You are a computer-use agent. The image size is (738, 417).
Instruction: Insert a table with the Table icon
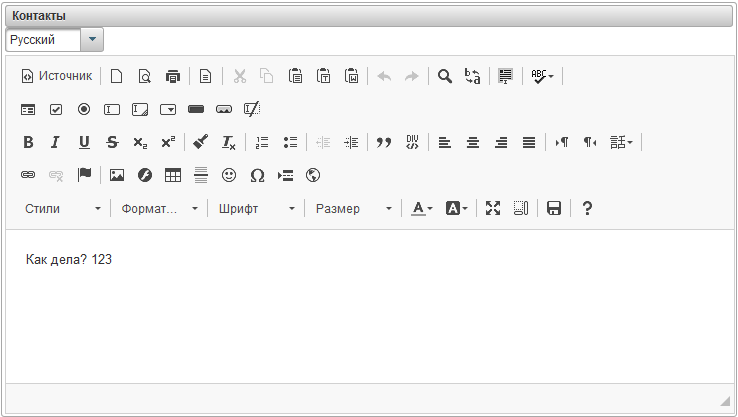click(173, 175)
